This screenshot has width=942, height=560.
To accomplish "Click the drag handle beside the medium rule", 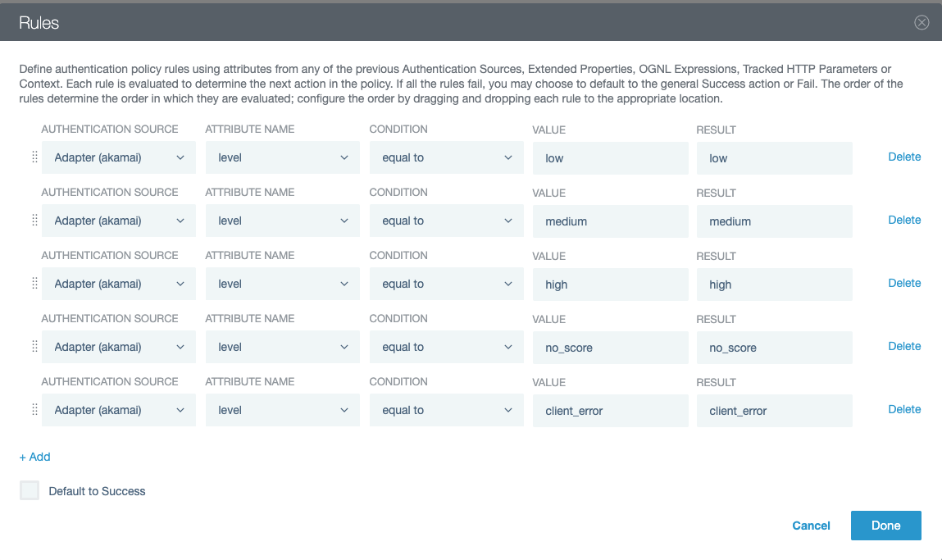I will [34, 220].
